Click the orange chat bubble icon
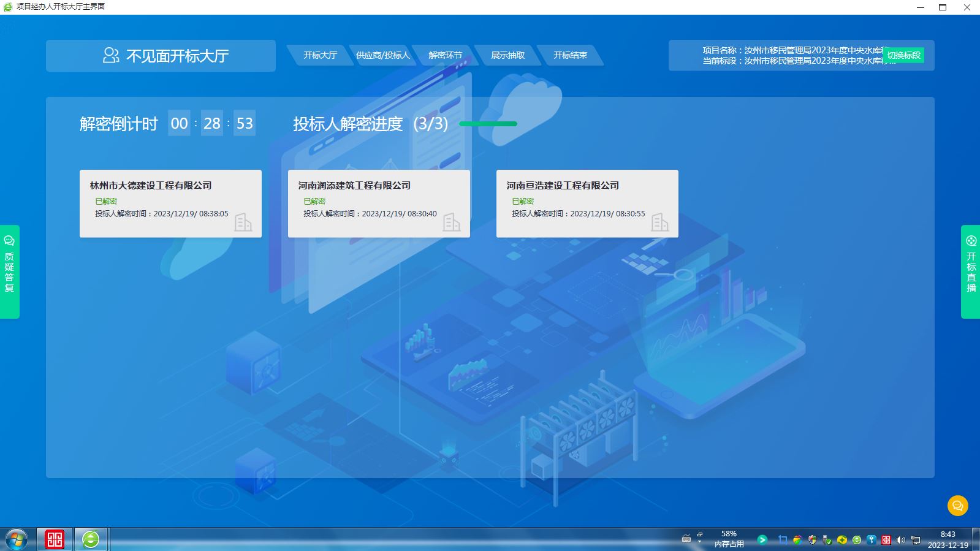The height and width of the screenshot is (551, 980). [x=957, y=506]
